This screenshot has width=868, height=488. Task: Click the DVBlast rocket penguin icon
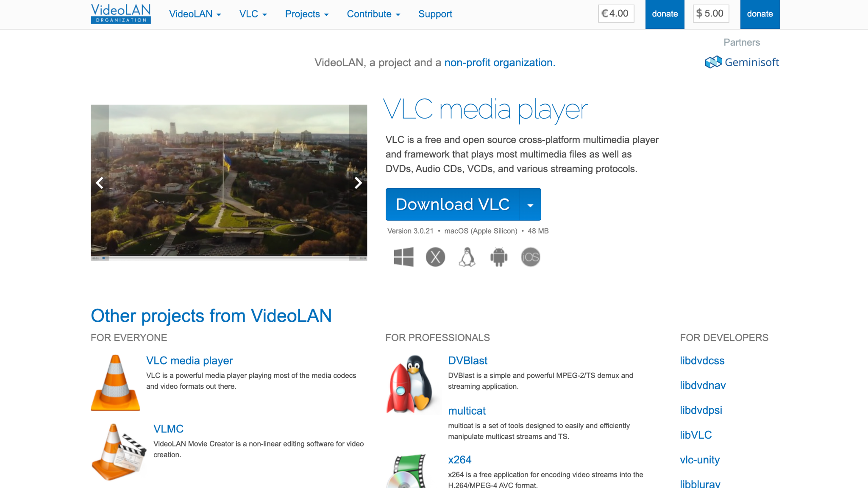point(412,382)
